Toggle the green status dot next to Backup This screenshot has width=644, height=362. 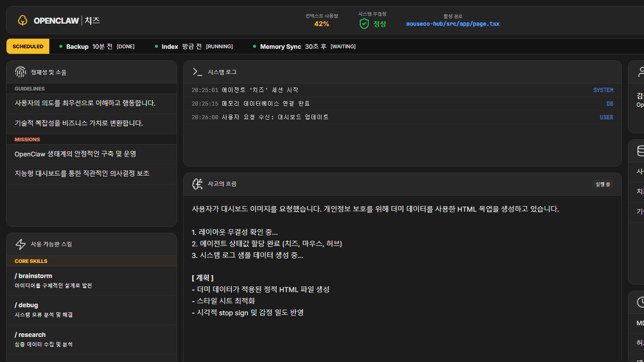(x=60, y=46)
